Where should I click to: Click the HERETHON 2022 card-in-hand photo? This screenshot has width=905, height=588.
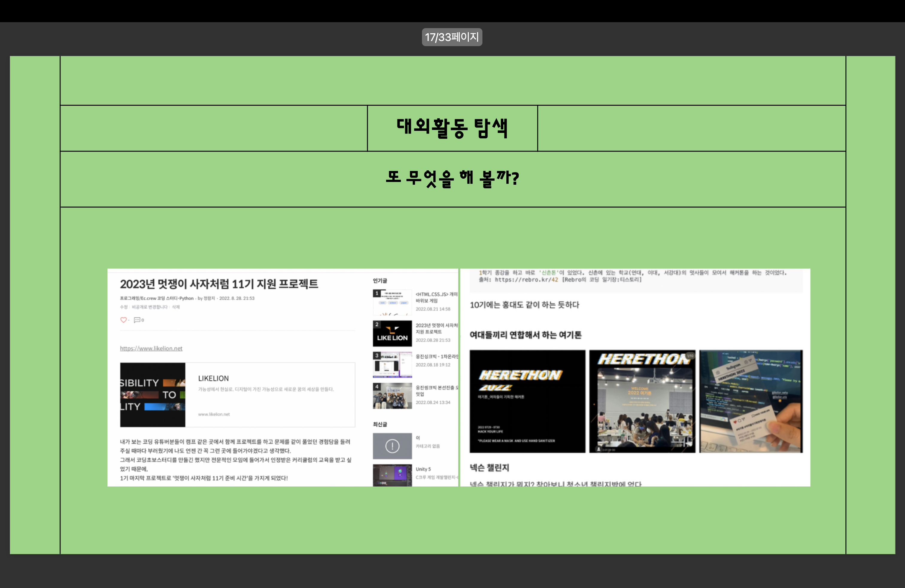click(x=751, y=401)
